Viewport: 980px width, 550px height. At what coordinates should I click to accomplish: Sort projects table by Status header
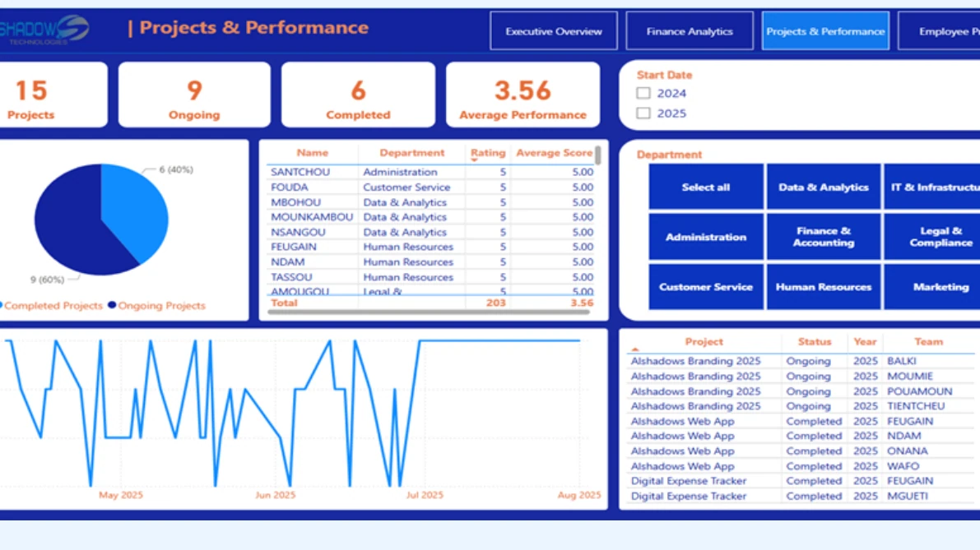[x=815, y=342]
